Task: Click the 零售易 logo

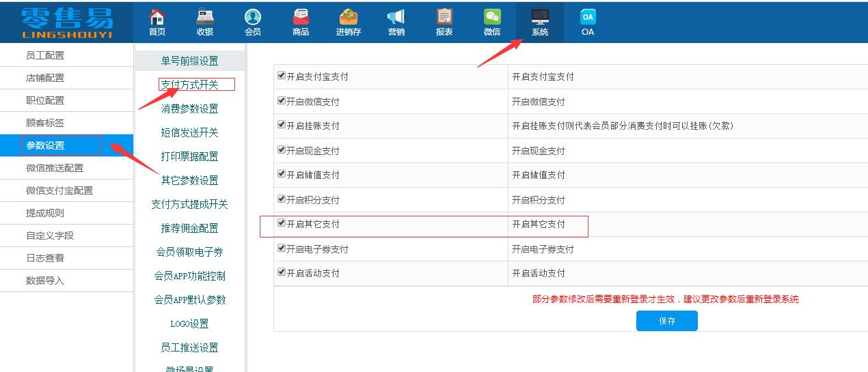Action: point(66,22)
